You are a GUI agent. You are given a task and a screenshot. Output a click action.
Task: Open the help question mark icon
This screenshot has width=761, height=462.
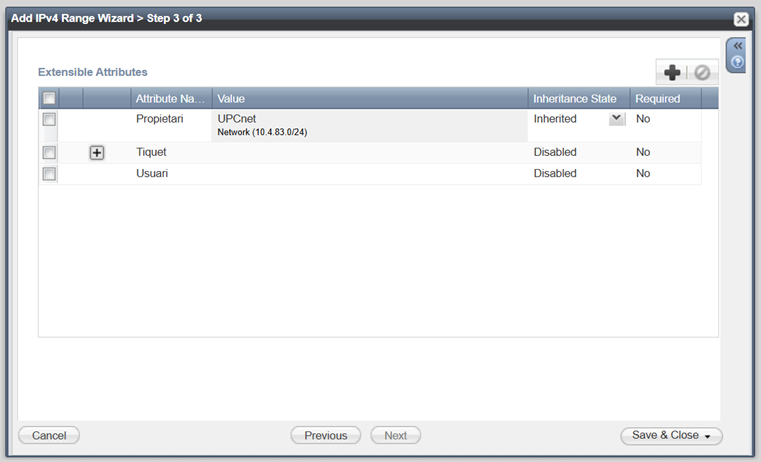point(737,62)
